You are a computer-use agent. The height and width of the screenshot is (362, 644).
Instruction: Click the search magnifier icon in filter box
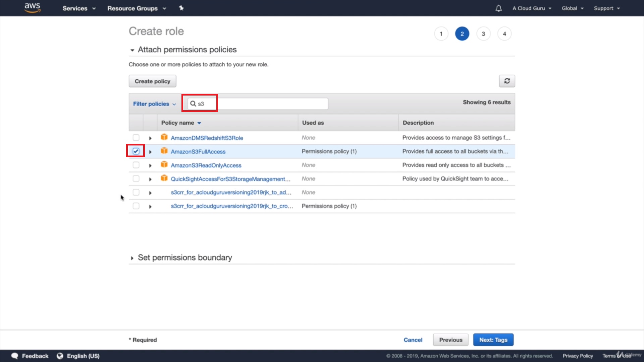tap(193, 104)
